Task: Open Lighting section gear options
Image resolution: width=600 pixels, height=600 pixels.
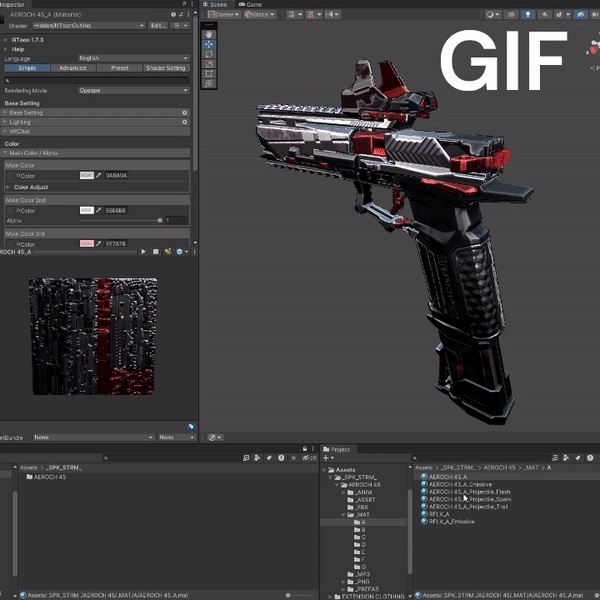Action: [184, 122]
